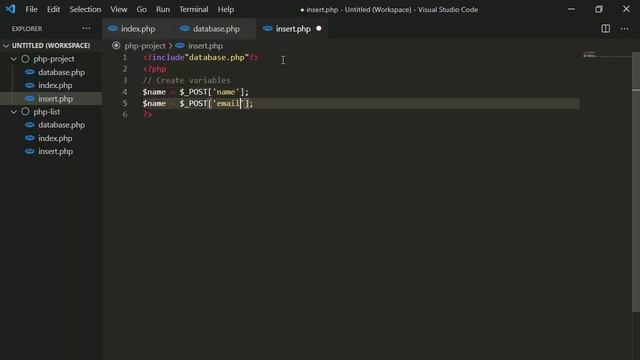
Task: Open editor More Actions ellipsis menu
Action: (x=624, y=29)
